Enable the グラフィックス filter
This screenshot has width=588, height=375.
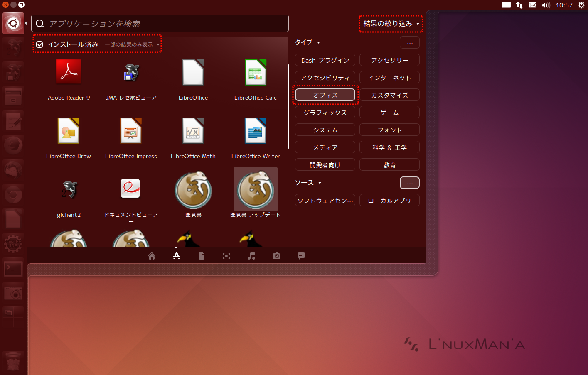click(325, 113)
